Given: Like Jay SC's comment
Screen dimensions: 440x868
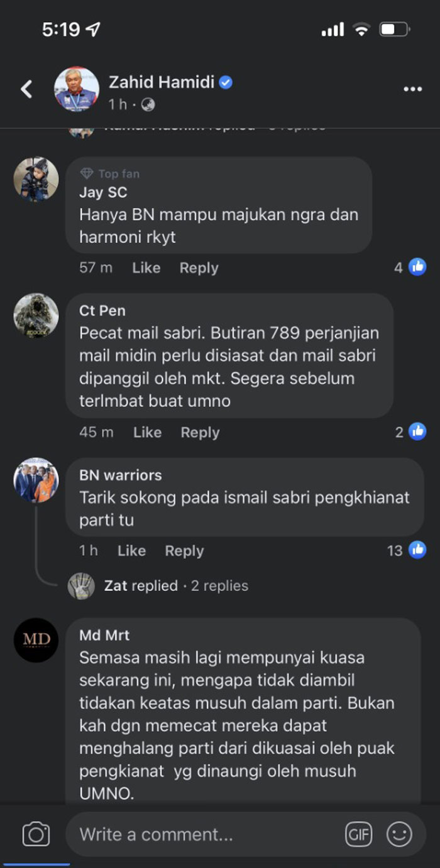Looking at the screenshot, I should [146, 268].
